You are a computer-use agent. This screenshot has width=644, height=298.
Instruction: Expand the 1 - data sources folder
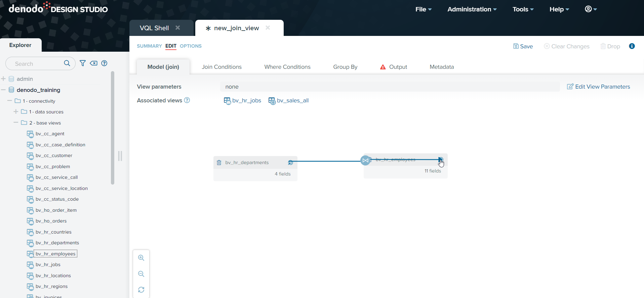point(16,112)
